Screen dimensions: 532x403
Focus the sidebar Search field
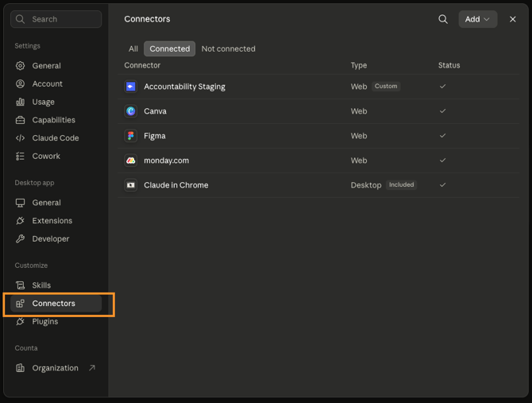coord(56,19)
